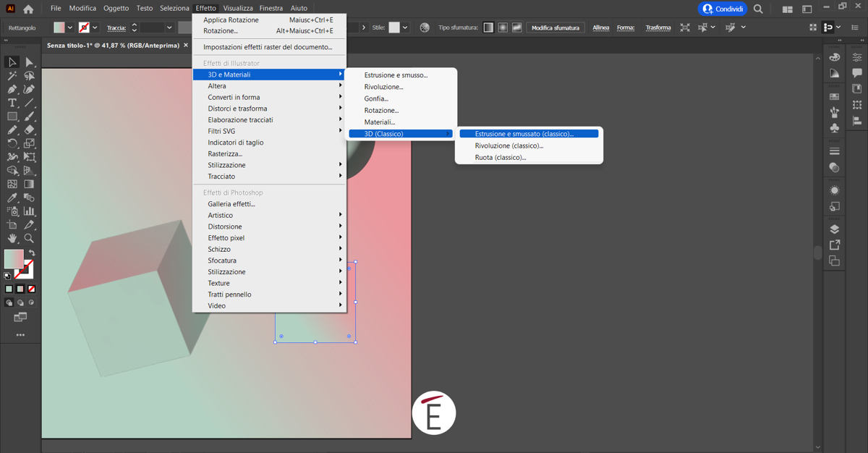The image size is (868, 453).
Task: Select the Paintbrush tool
Action: (x=29, y=117)
